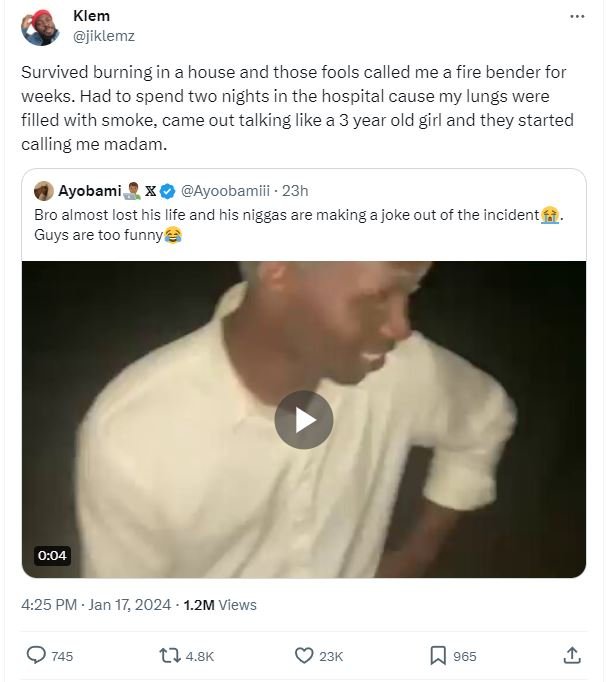Click the 0:04 video duration label
614x682 pixels.
(51, 555)
